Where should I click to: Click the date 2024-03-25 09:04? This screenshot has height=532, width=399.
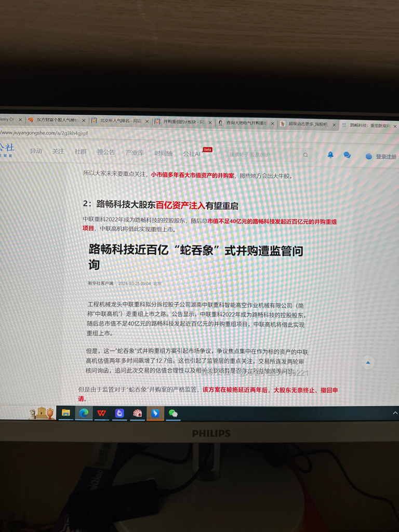click(135, 283)
